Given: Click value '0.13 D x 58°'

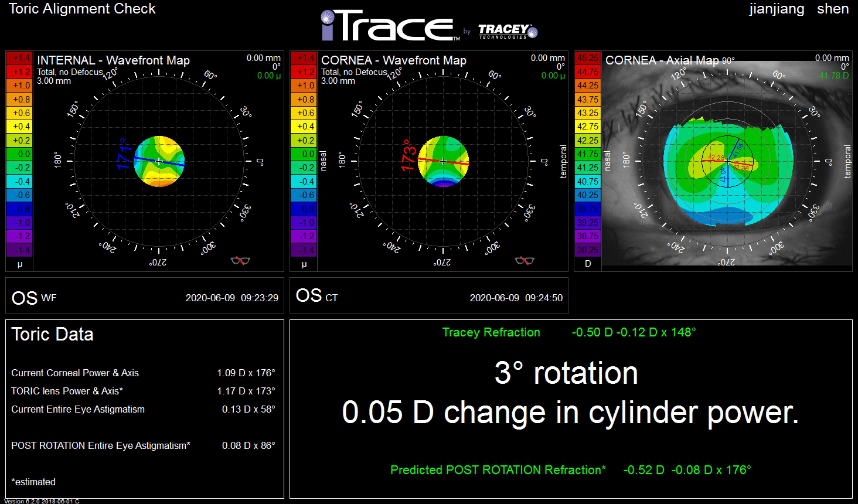Looking at the screenshot, I should (x=248, y=409).
